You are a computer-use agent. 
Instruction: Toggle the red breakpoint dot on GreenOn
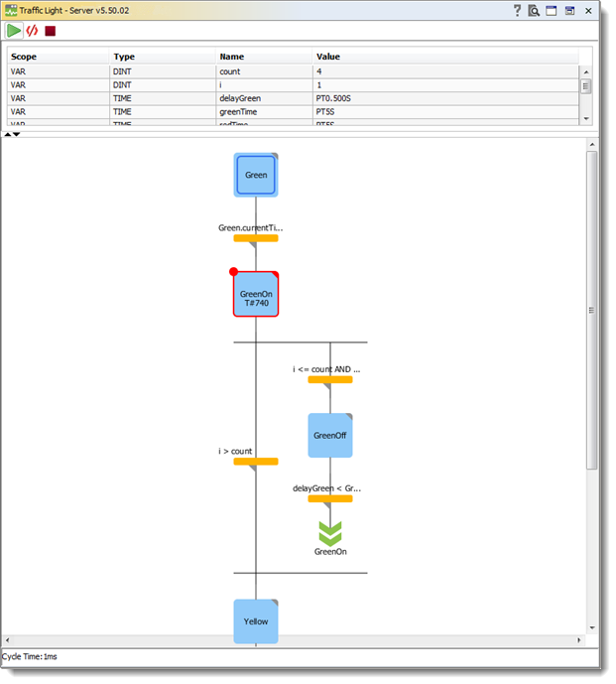234,272
